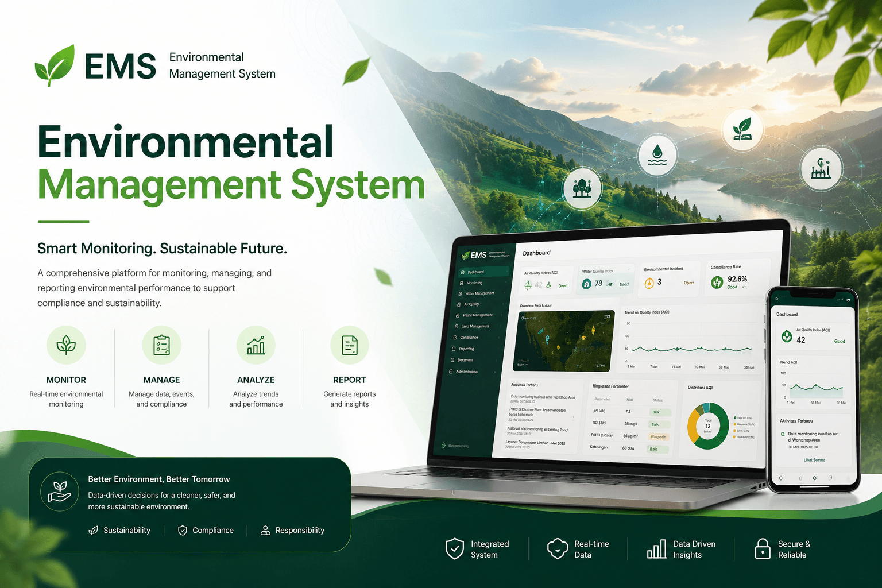Screen dimensions: 882x588
Task: Open the REPORT document icon
Action: pos(349,345)
